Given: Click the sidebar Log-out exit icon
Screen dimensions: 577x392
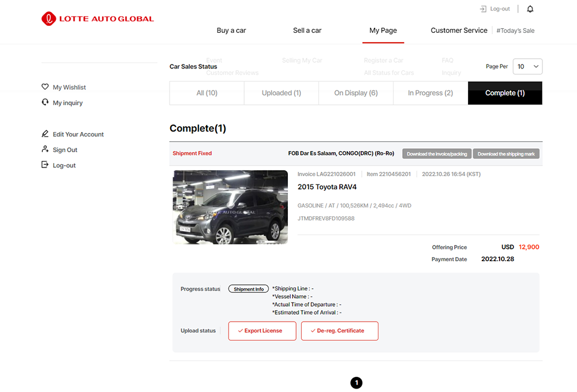Looking at the screenshot, I should click(45, 165).
